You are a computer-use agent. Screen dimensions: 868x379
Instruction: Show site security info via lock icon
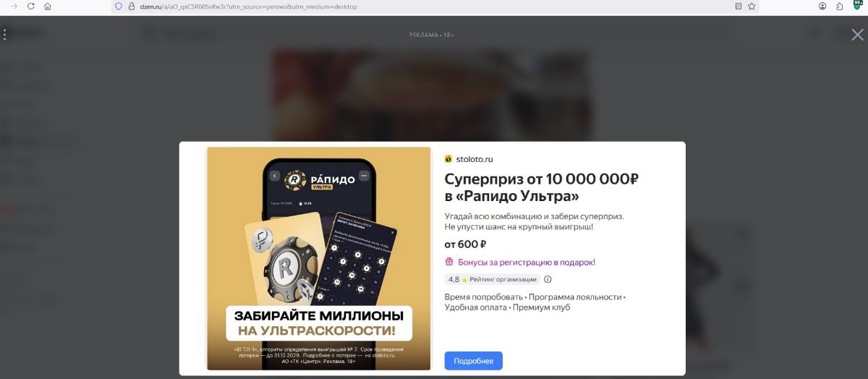coord(132,6)
